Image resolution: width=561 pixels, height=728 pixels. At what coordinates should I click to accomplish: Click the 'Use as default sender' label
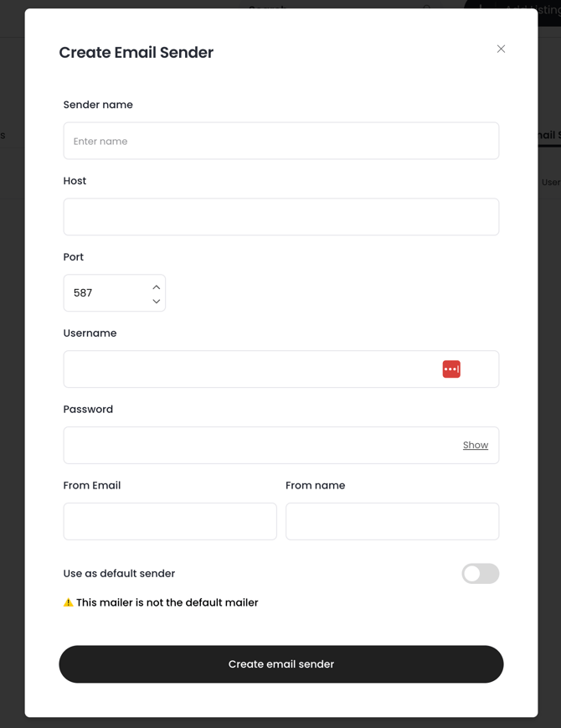point(119,574)
